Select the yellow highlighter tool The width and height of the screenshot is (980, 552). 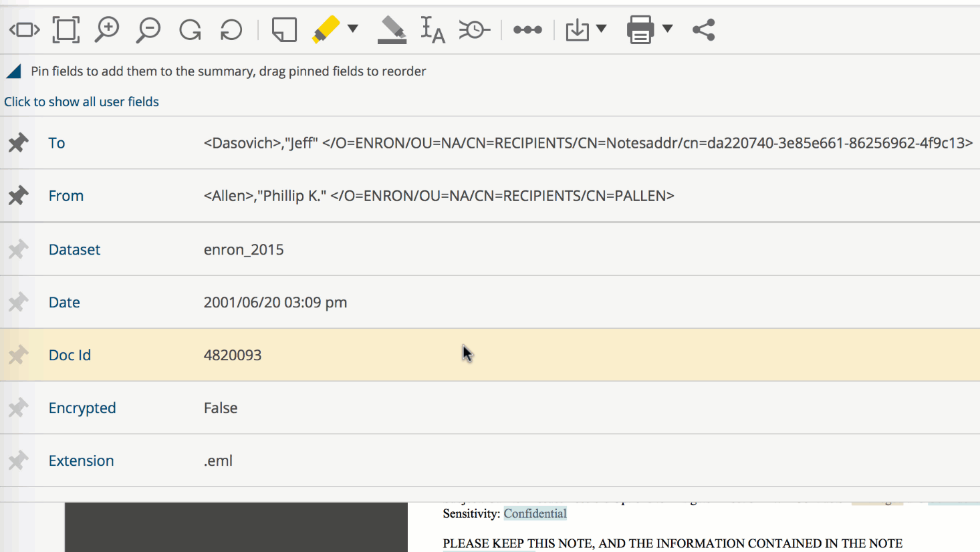coord(326,30)
